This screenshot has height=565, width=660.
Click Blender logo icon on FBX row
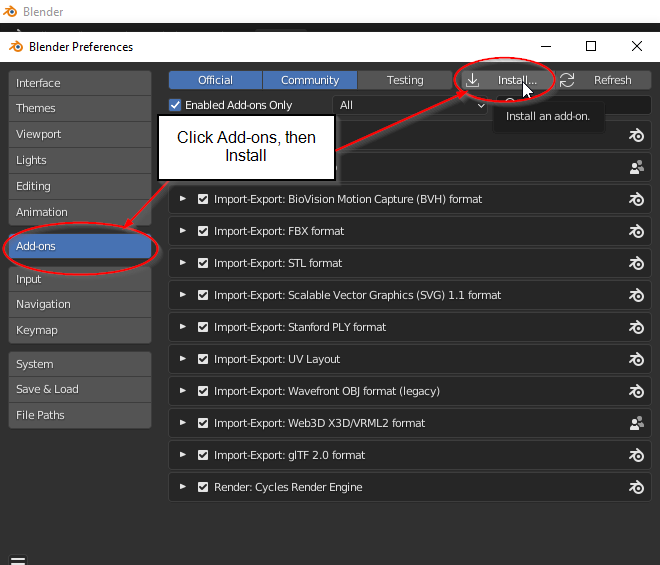point(636,231)
